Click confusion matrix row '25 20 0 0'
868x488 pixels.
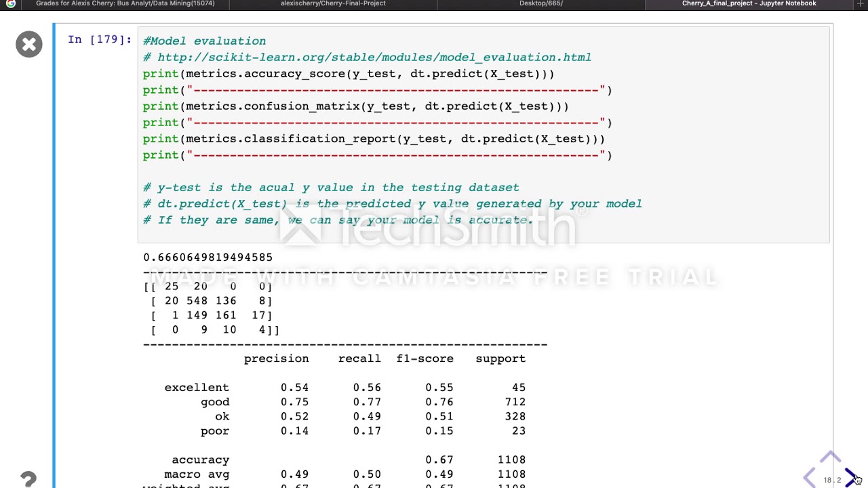pyautogui.click(x=208, y=287)
